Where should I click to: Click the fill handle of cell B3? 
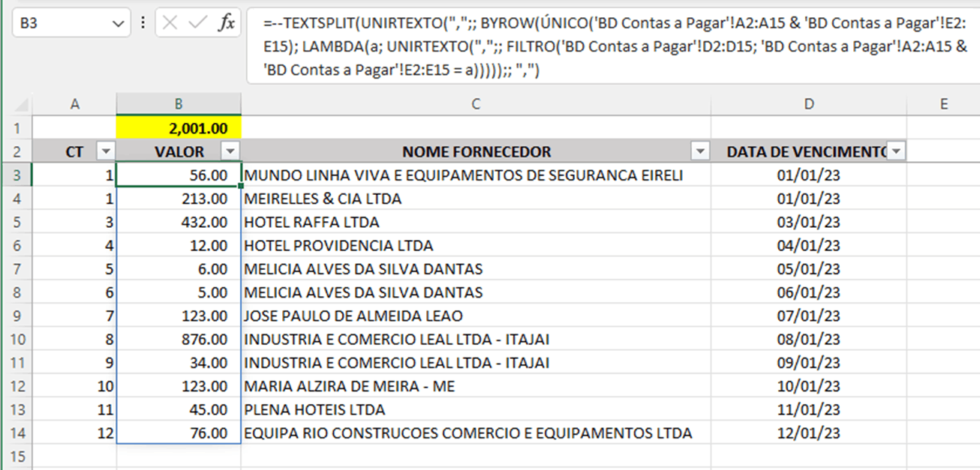coord(241,186)
